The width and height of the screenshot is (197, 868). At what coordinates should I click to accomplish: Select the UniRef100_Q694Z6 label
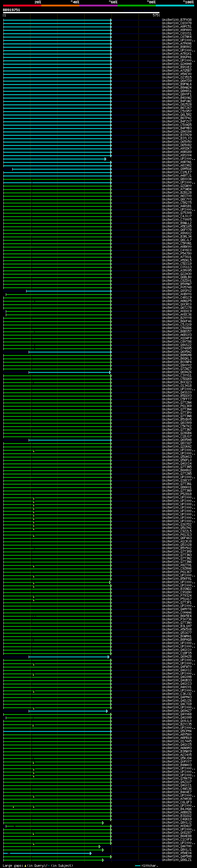tap(177, 372)
